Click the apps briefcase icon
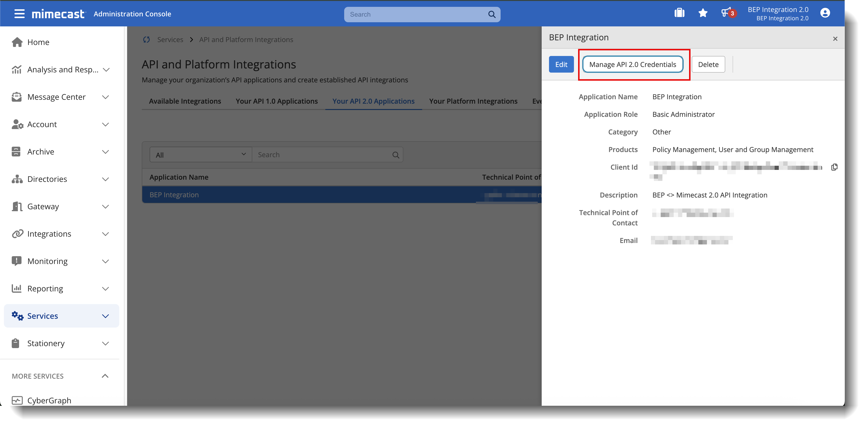The width and height of the screenshot is (868, 429). [679, 12]
